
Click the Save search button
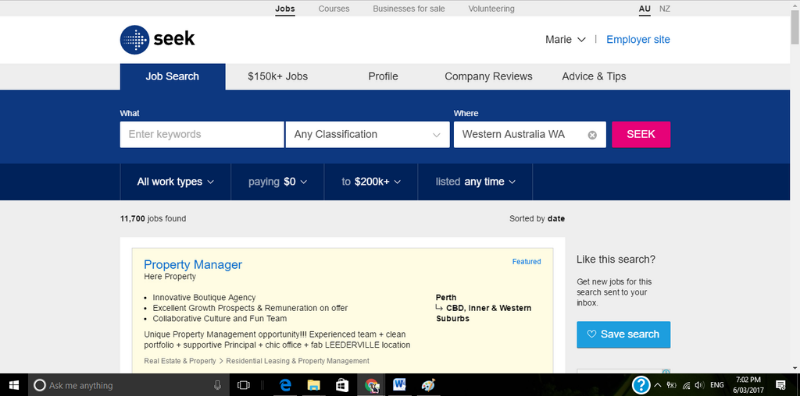pos(623,334)
